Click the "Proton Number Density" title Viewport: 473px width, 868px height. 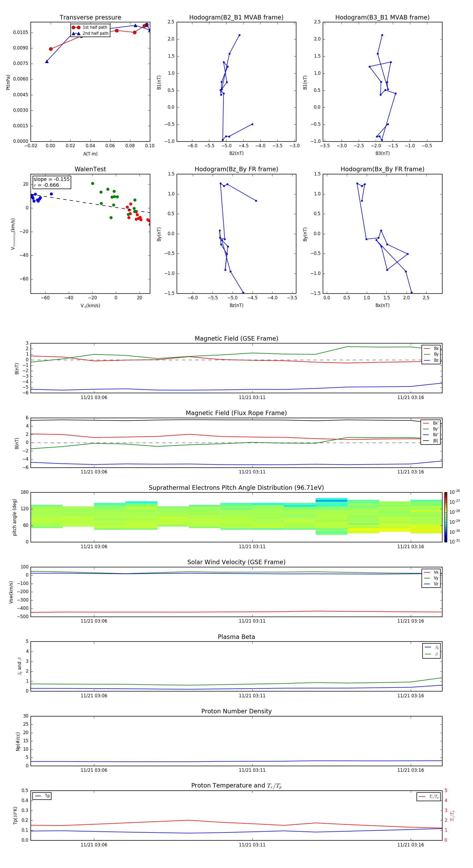pyautogui.click(x=236, y=711)
